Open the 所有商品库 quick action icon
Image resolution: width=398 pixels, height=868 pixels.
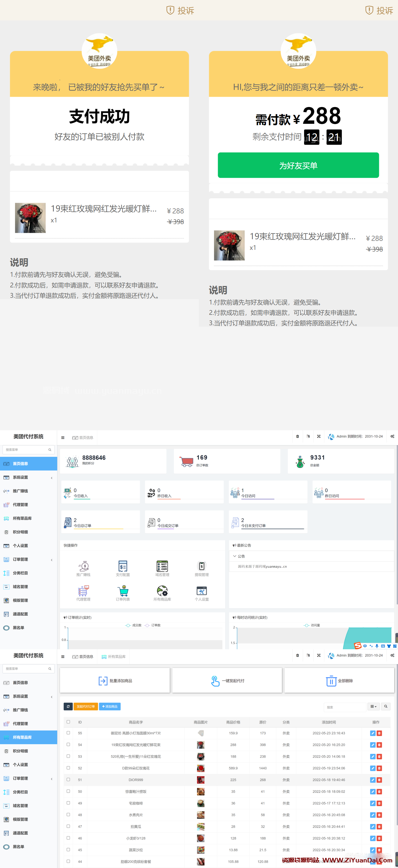(162, 594)
